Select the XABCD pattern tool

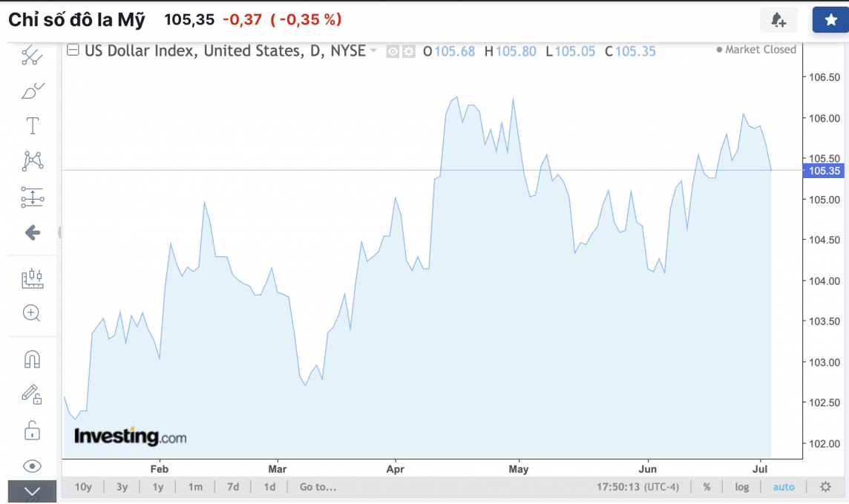(32, 160)
